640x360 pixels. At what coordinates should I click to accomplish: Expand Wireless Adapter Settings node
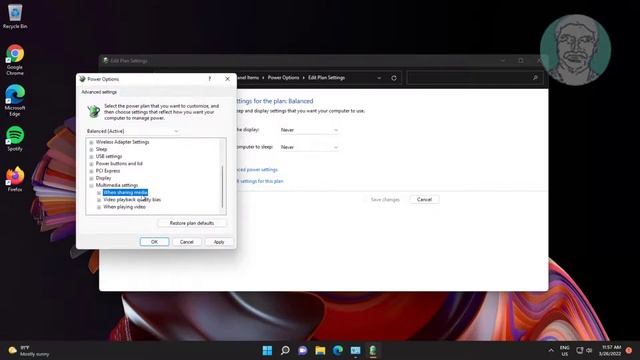(91, 142)
